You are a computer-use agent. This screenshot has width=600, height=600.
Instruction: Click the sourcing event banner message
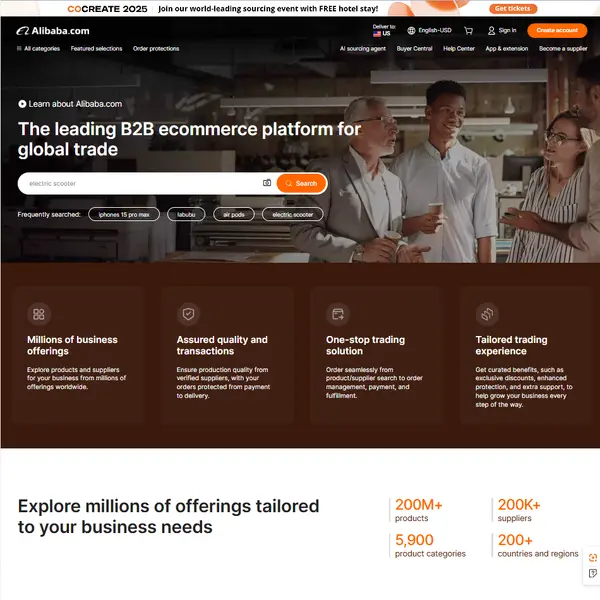tap(268, 9)
